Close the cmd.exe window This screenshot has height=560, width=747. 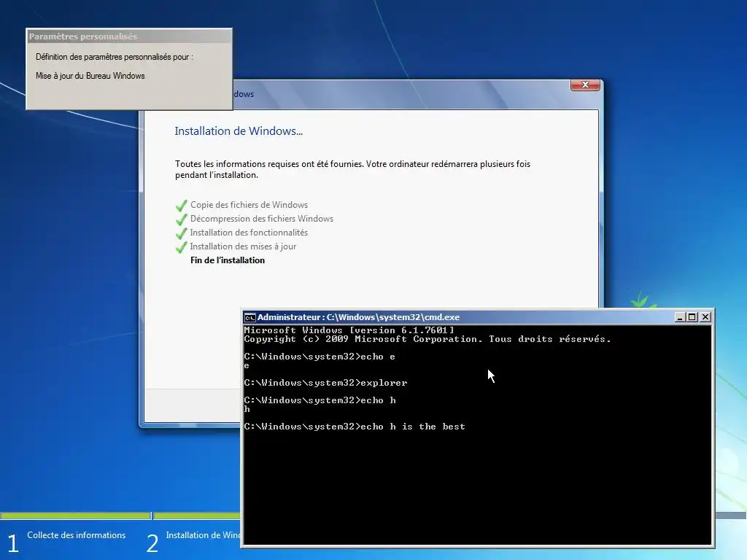point(705,317)
